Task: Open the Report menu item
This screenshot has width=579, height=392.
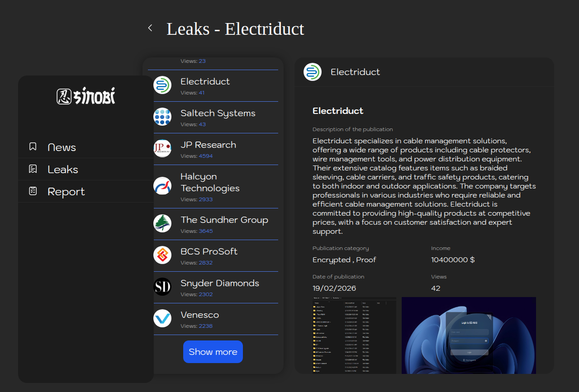Action: pyautogui.click(x=66, y=192)
